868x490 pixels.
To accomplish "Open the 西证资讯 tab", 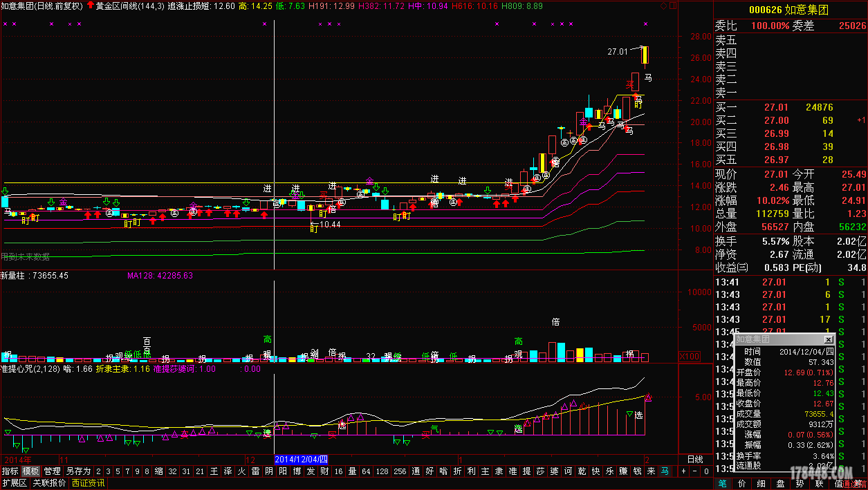I will (x=88, y=482).
